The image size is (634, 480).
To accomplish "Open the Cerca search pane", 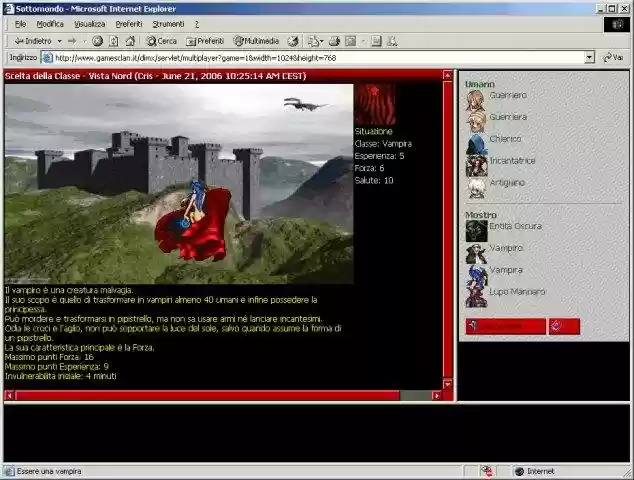I will click(161, 41).
